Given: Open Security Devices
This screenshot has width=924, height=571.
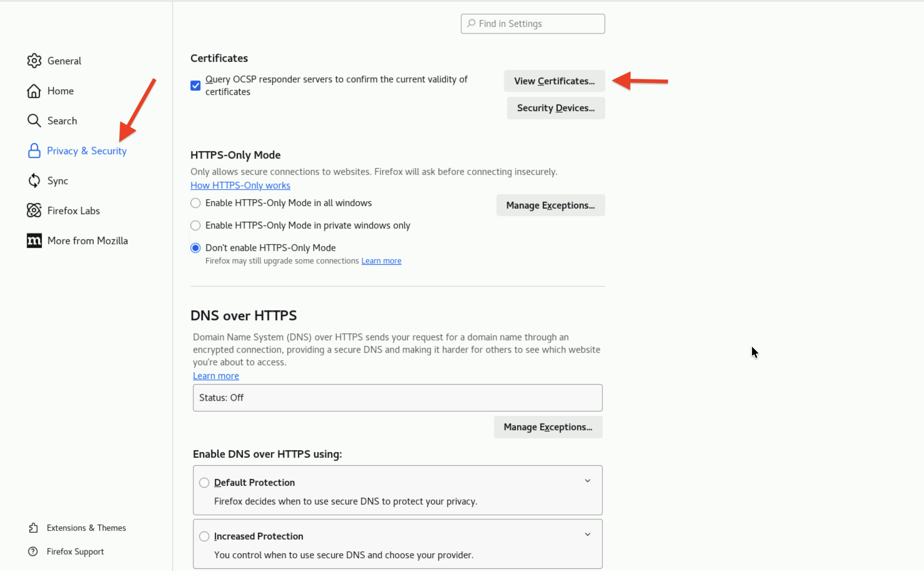Looking at the screenshot, I should coord(555,108).
